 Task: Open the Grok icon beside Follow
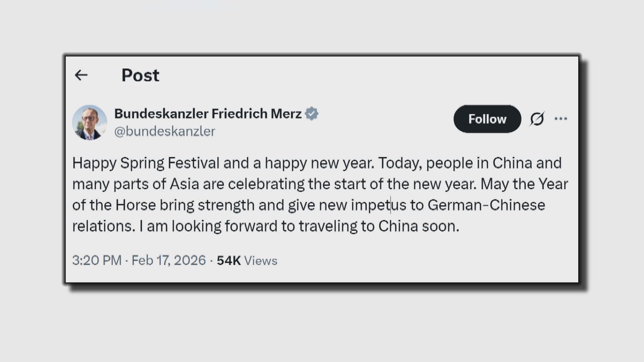(x=537, y=119)
